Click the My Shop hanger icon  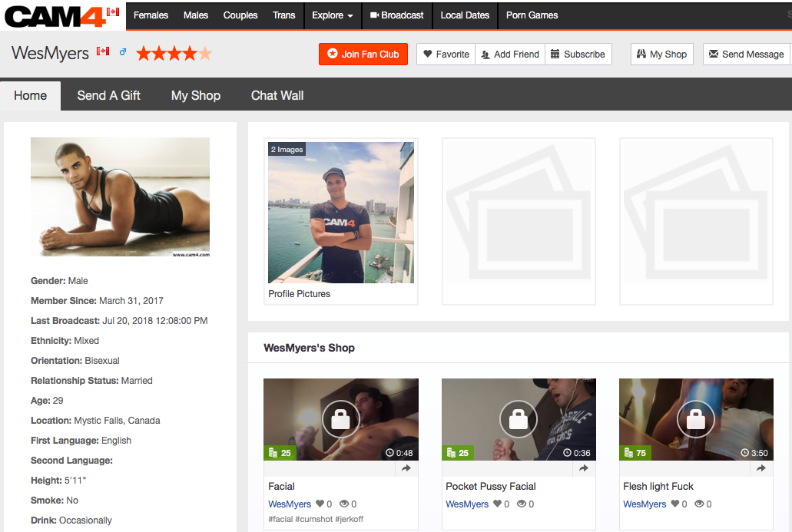(641, 54)
